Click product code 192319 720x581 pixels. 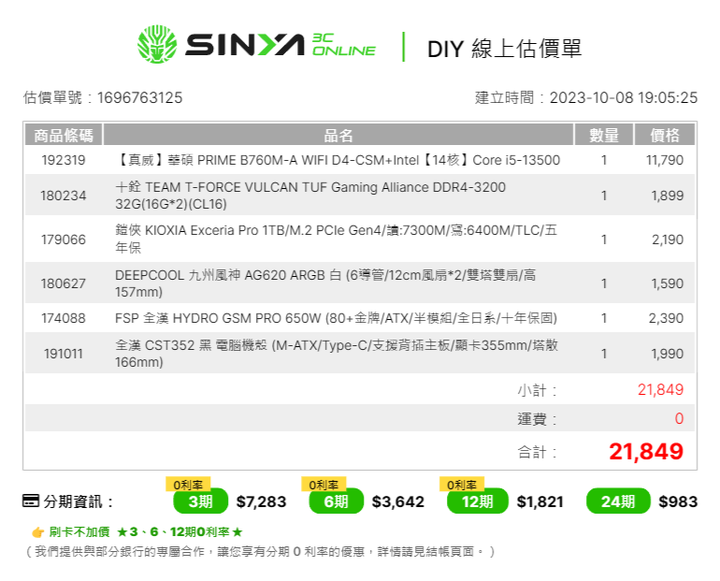click(x=63, y=160)
